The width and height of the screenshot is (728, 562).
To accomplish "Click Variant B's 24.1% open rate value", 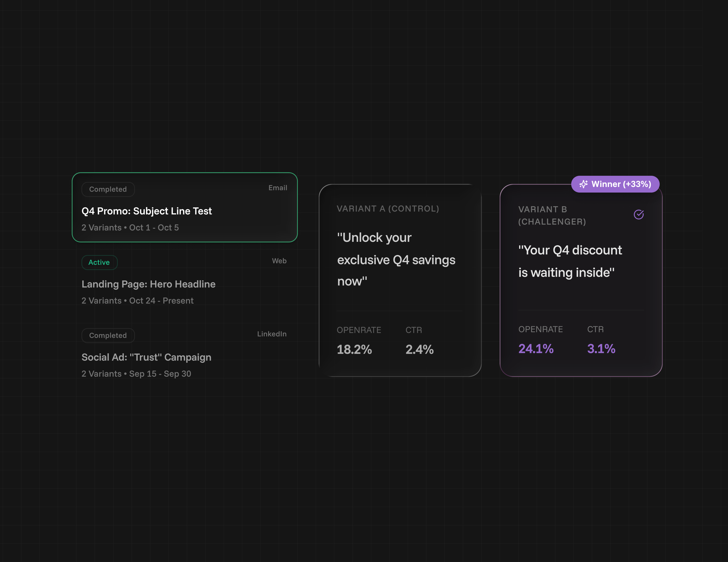I will point(536,349).
